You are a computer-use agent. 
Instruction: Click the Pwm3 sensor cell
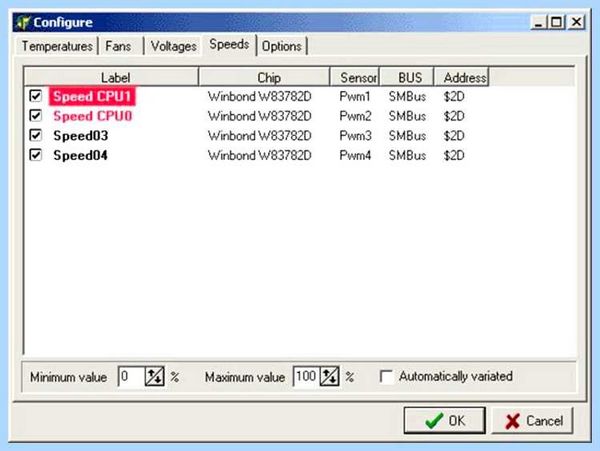click(x=355, y=136)
